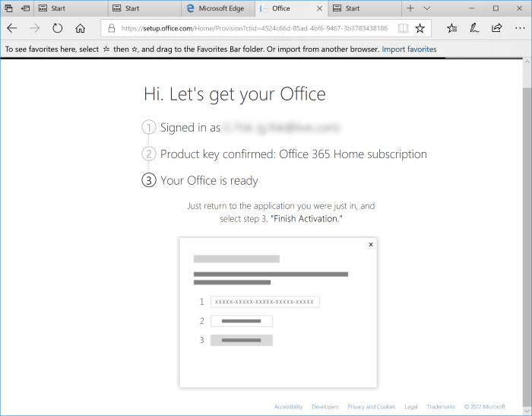This screenshot has height=416, width=532.
Task: Switch to the last Start tab
Action: tap(365, 8)
